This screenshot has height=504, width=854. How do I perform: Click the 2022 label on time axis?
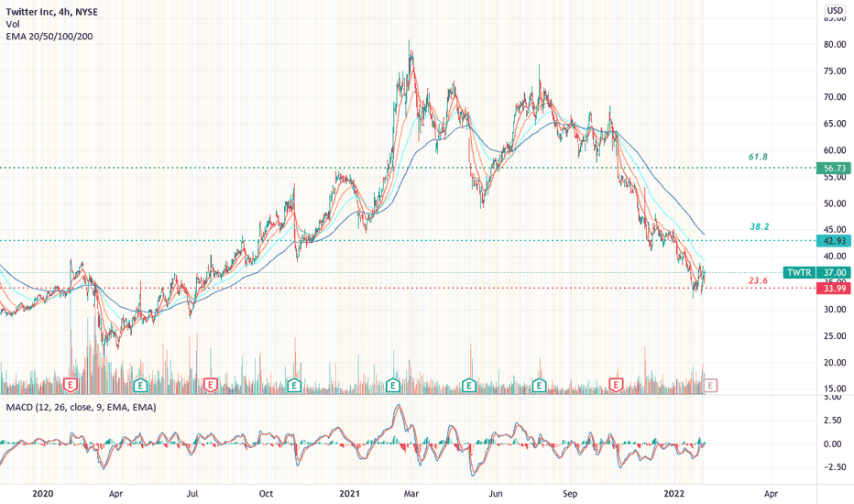pyautogui.click(x=674, y=494)
